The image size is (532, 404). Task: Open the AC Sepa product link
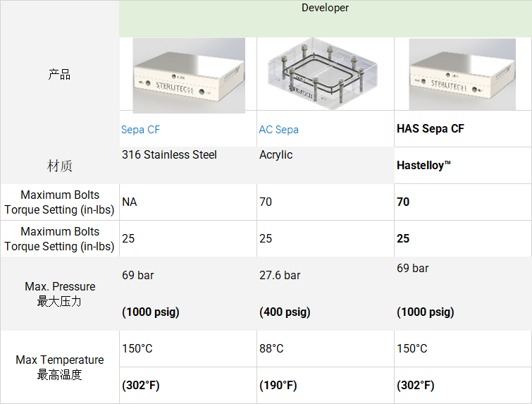[278, 130]
